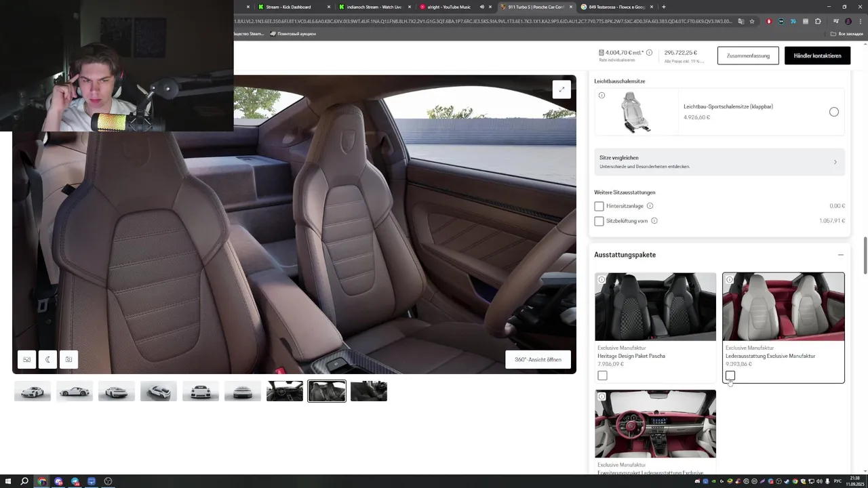Screen dimensions: 868x488
Task: Open info on Erweiterungspaket Lederausstattung card
Action: click(601, 396)
